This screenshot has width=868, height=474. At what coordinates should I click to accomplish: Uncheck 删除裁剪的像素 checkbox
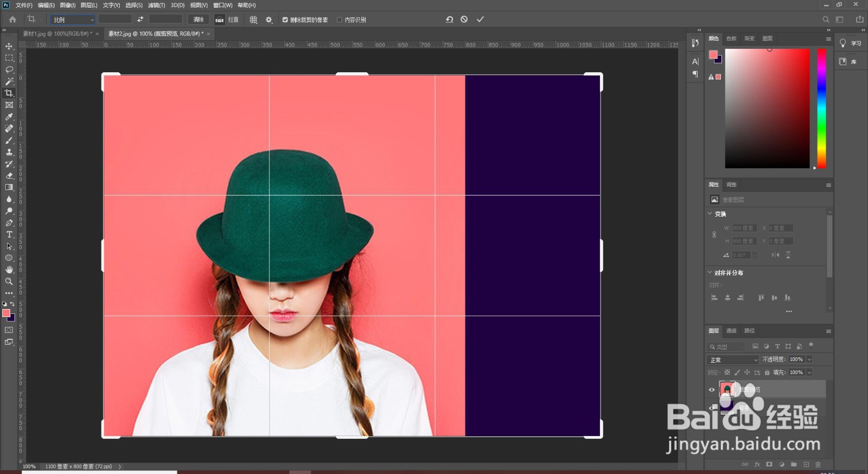pyautogui.click(x=285, y=20)
